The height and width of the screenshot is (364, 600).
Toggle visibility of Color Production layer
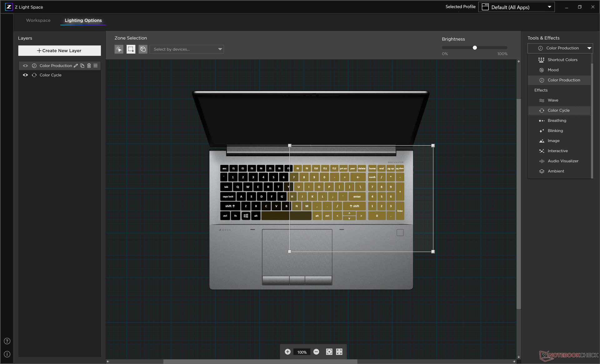[x=25, y=66]
